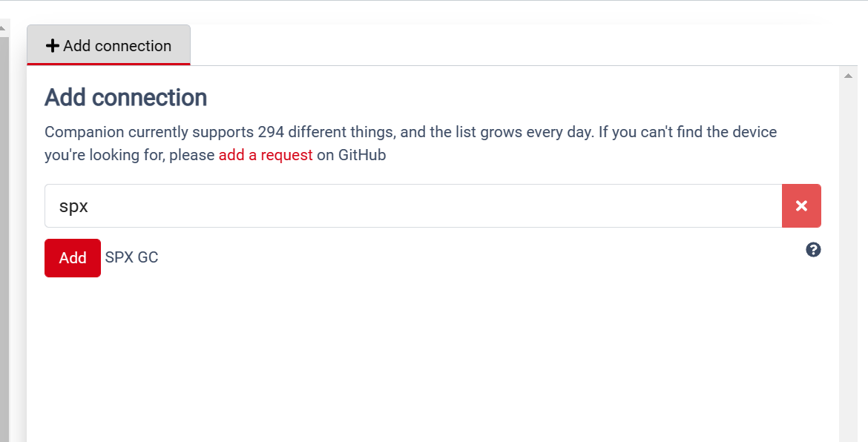Open the "add a request" GitHub link
The height and width of the screenshot is (442, 868).
point(265,155)
